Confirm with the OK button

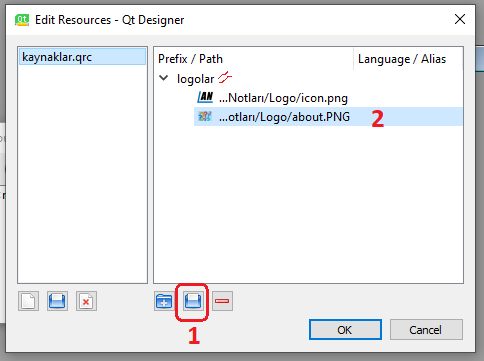click(345, 330)
